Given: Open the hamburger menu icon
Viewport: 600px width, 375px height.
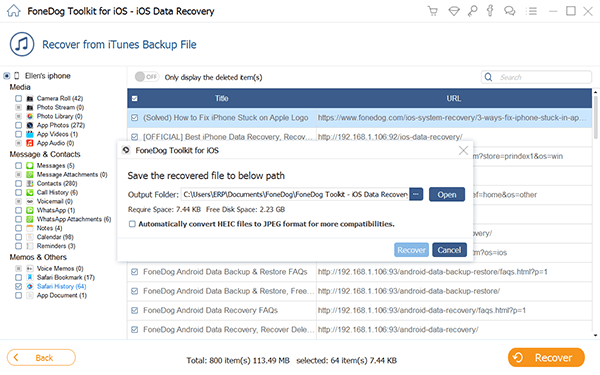Looking at the screenshot, I should point(532,11).
